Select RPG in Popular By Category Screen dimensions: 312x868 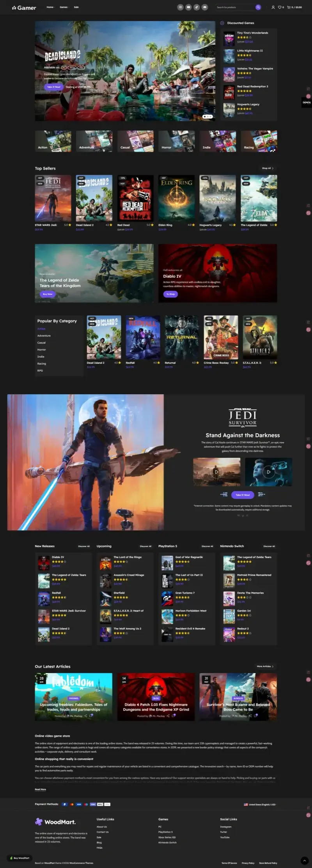pos(40,371)
